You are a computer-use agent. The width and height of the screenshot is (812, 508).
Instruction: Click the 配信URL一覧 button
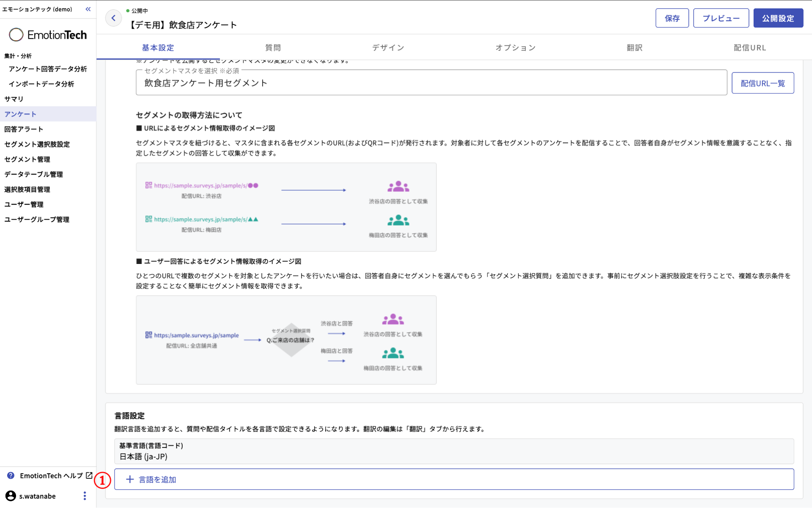click(x=763, y=83)
